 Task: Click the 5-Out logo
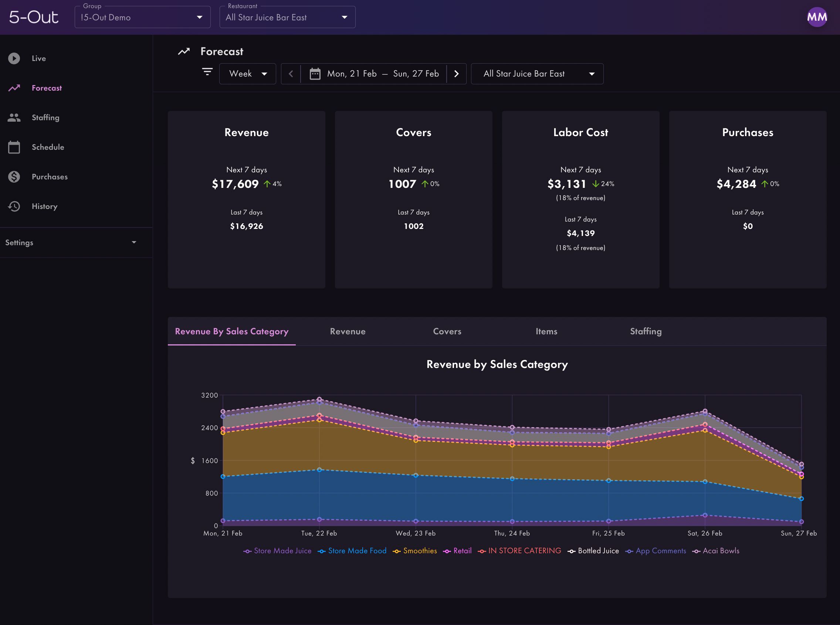click(x=34, y=17)
